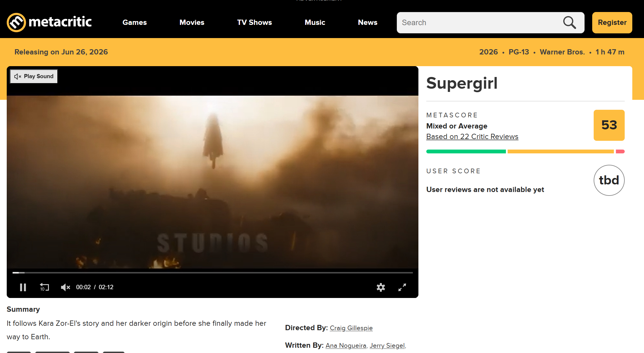The width and height of the screenshot is (644, 353).
Task: Open Based on 22 Critic Reviews link
Action: (472, 137)
